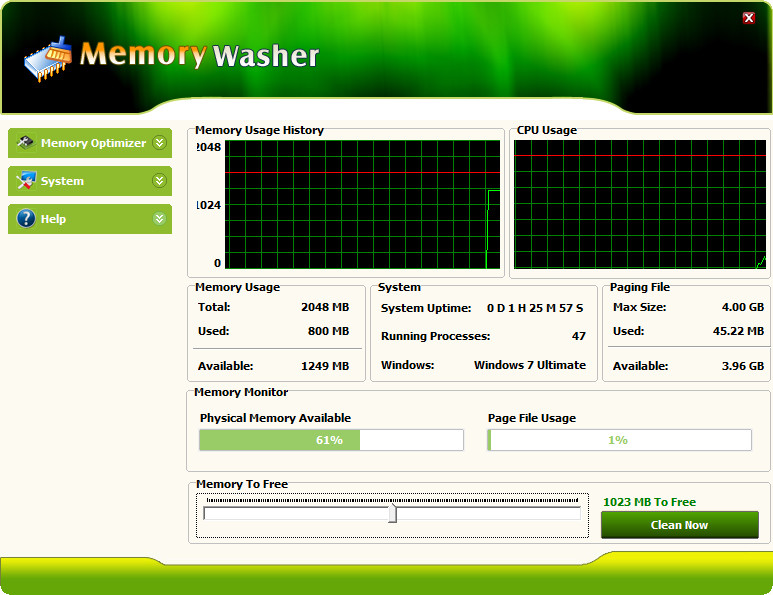Click the Available '1249 MB' value

tap(325, 366)
